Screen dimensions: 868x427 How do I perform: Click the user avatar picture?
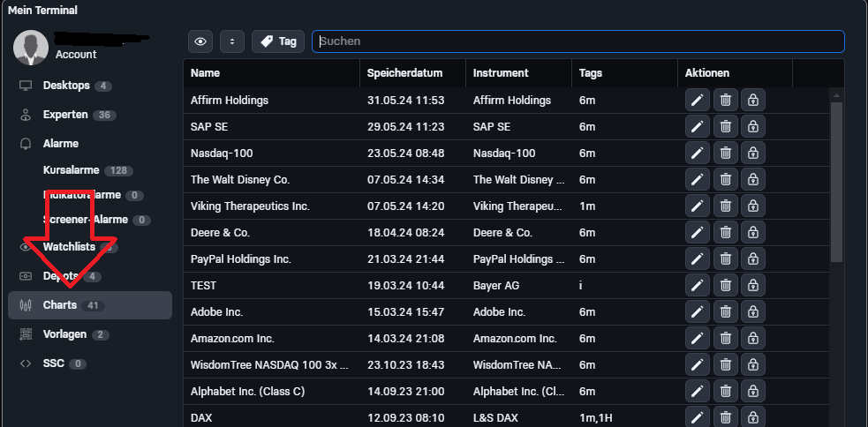(31, 48)
